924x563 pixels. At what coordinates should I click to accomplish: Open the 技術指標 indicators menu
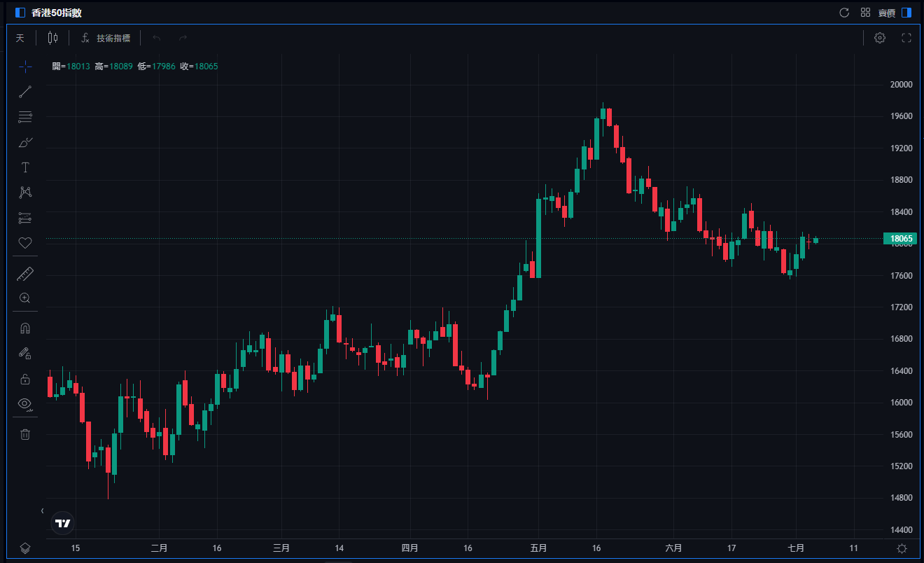(106, 38)
